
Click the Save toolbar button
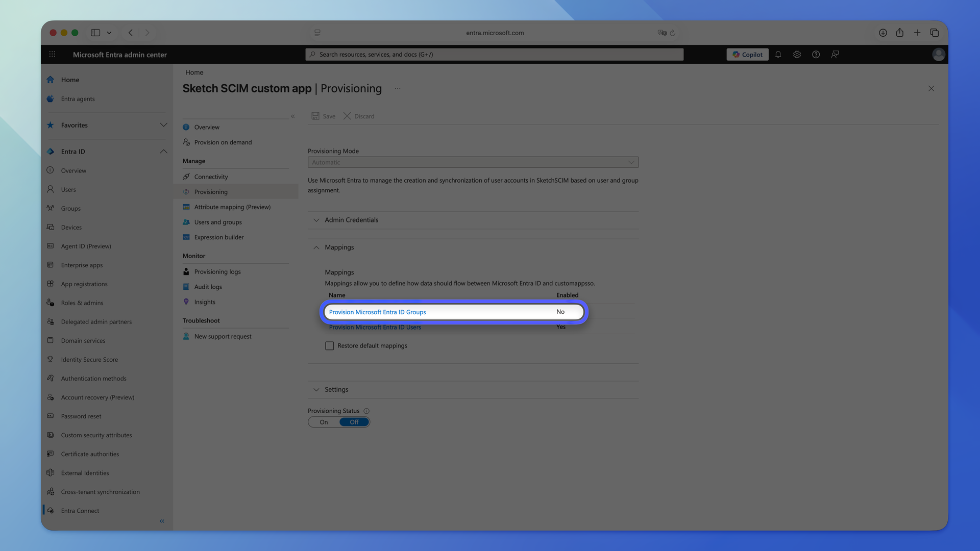point(324,116)
